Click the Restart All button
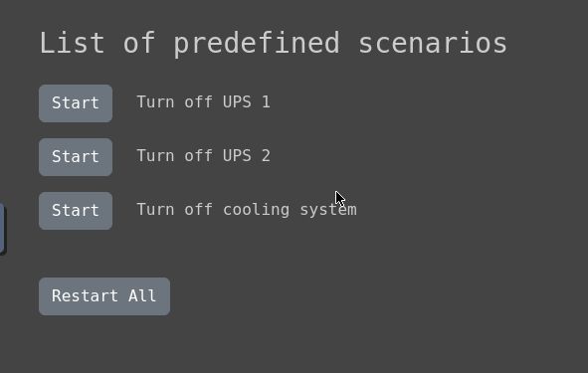Screen dimensions: 588x373 104,296
